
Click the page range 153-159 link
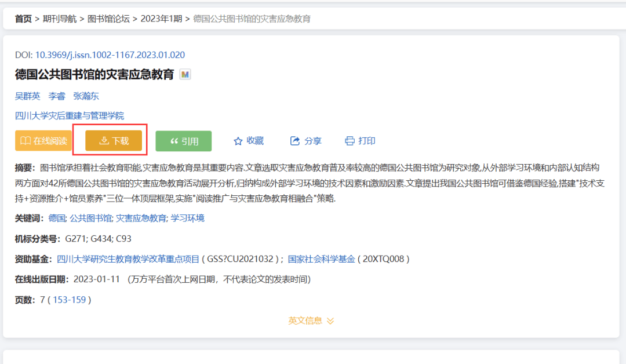click(x=70, y=300)
